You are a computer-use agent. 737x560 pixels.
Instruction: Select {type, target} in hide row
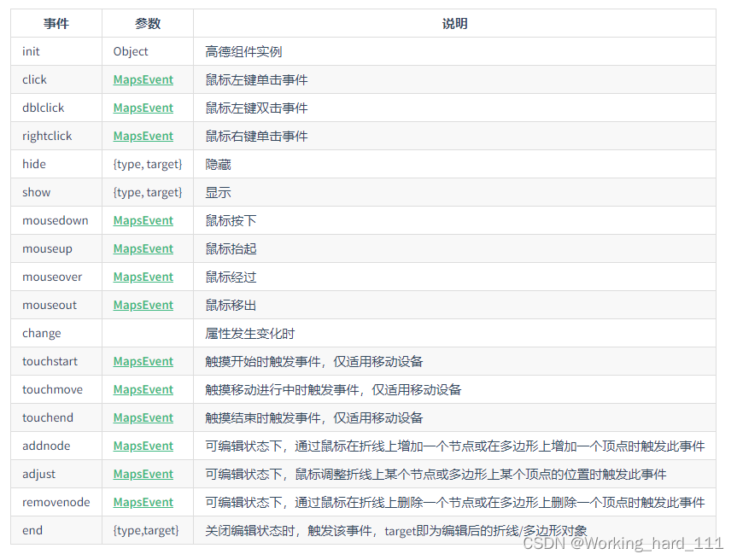coord(148,165)
